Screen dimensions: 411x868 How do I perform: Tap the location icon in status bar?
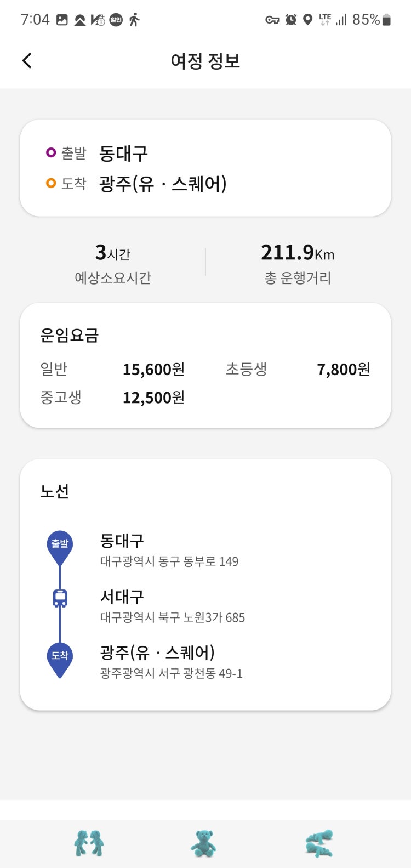[x=308, y=20]
